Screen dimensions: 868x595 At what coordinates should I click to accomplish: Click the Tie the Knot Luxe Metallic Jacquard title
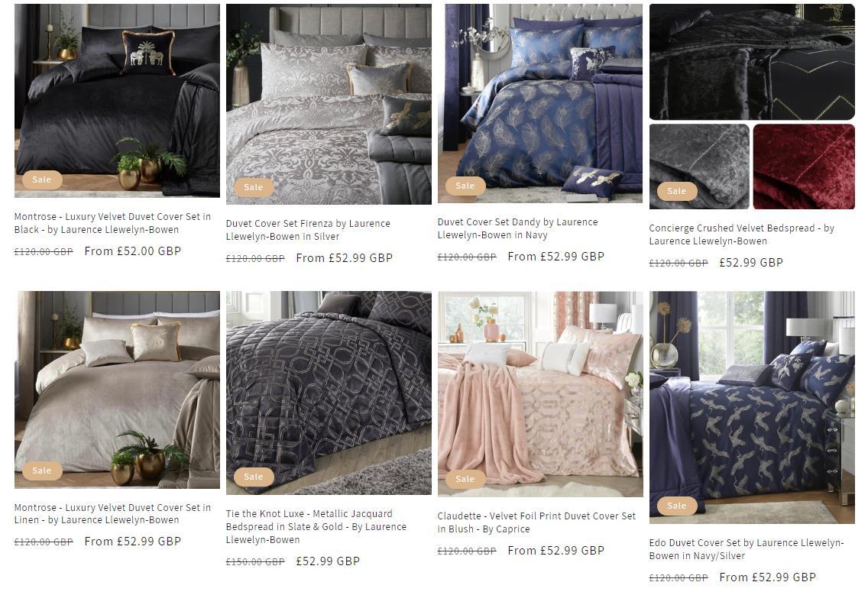[316, 526]
